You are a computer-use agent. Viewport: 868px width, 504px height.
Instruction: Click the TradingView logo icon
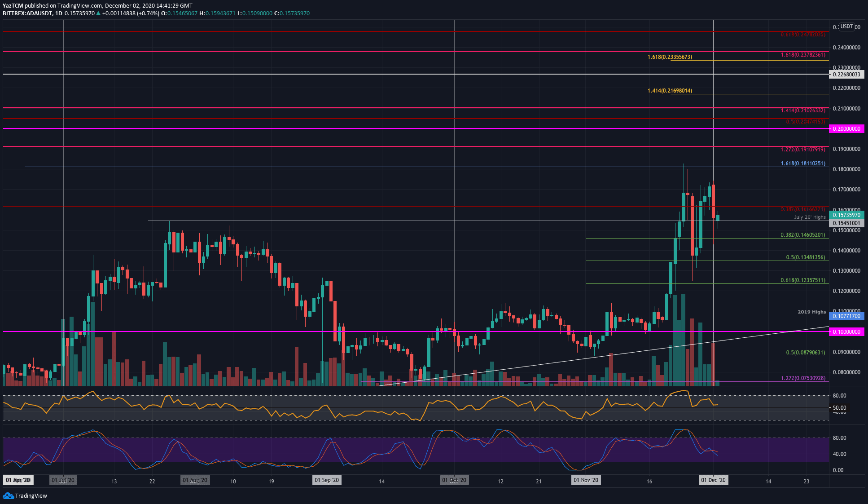click(x=8, y=495)
